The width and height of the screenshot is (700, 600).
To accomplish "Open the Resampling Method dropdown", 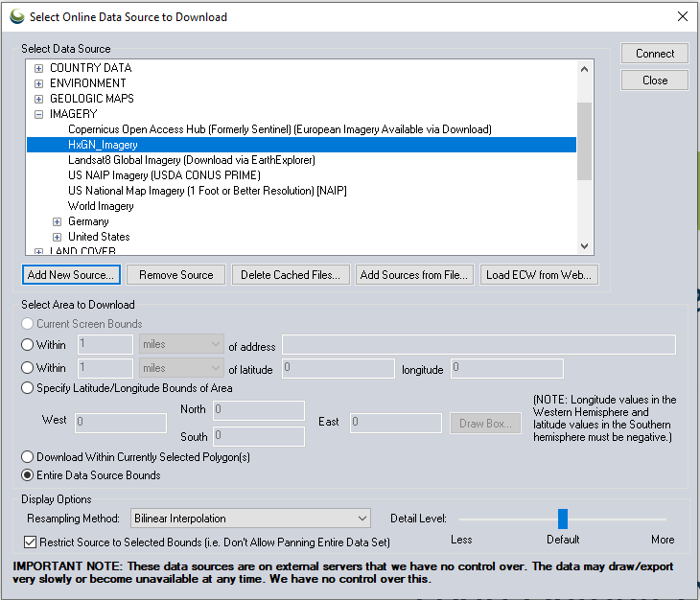I will point(250,519).
